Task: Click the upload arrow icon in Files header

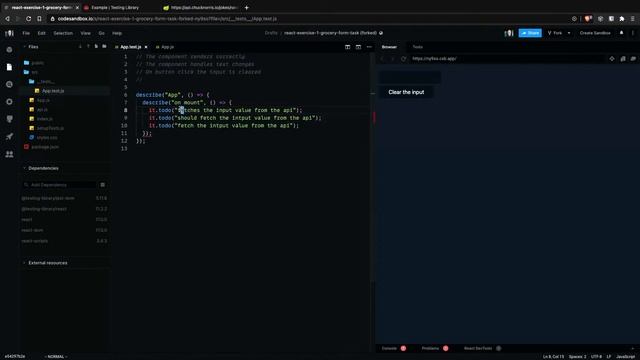Action: pos(88,47)
